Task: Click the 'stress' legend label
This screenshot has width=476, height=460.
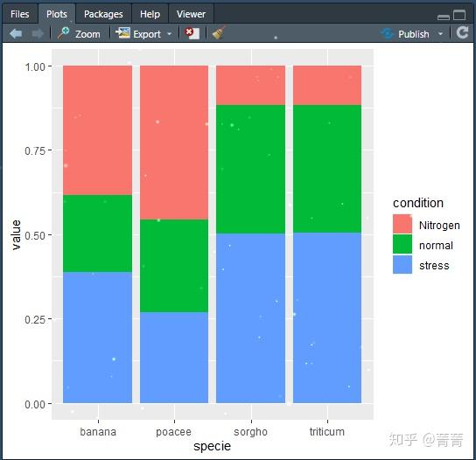Action: pos(434,265)
